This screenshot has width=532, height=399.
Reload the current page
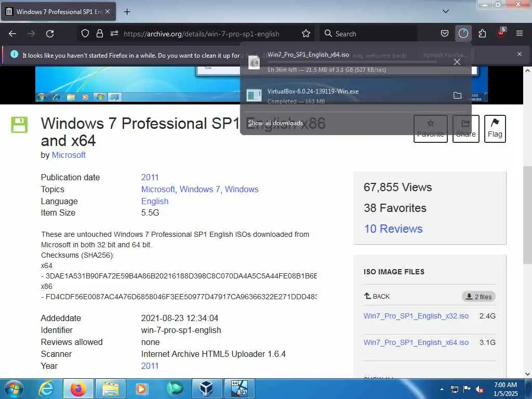coord(50,34)
